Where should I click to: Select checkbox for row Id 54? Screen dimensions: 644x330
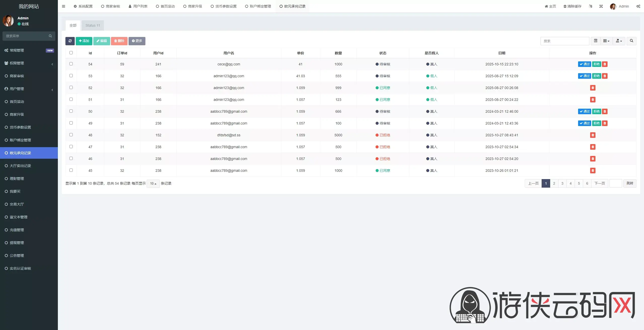(x=71, y=64)
